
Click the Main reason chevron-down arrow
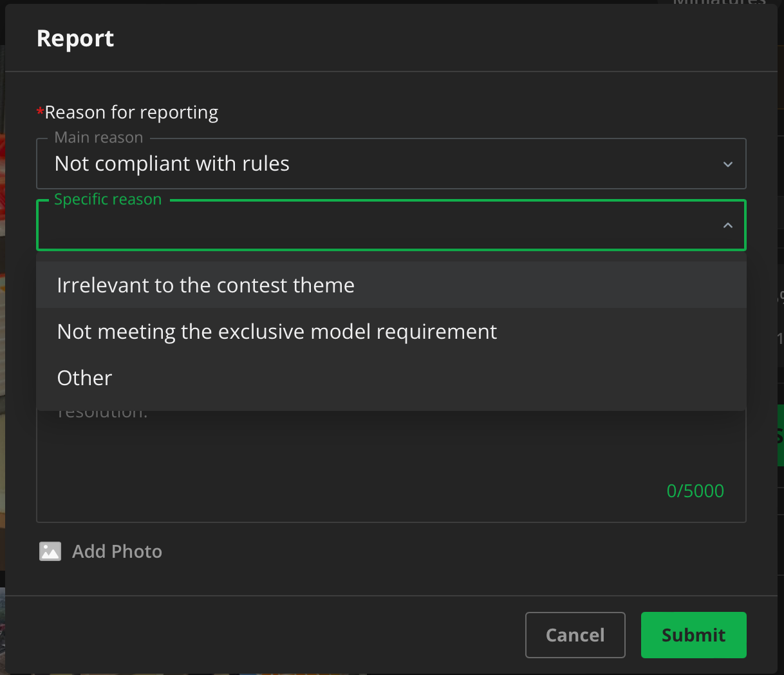click(727, 164)
